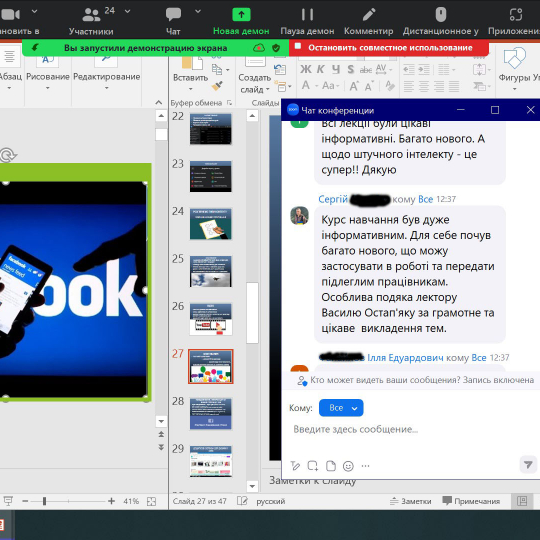Open the annotation tool
This screenshot has height=540, width=540.
(x=368, y=21)
